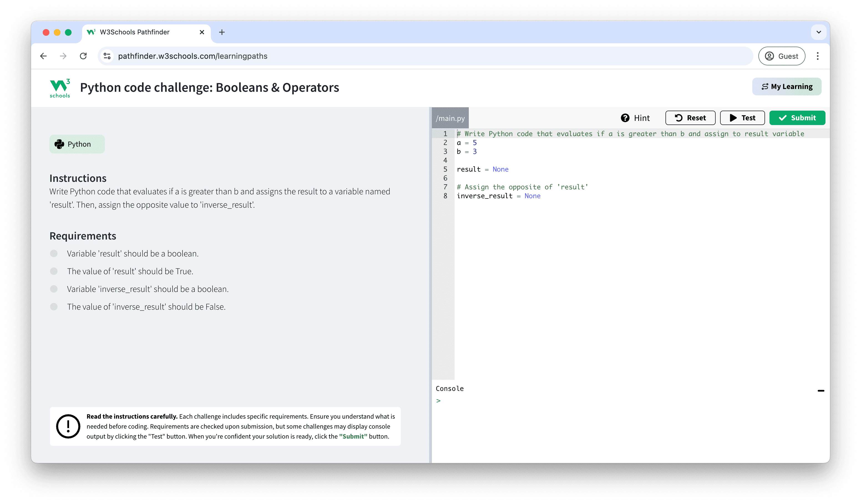Submit the code solution
Screen dimensions: 861x504
tap(797, 118)
